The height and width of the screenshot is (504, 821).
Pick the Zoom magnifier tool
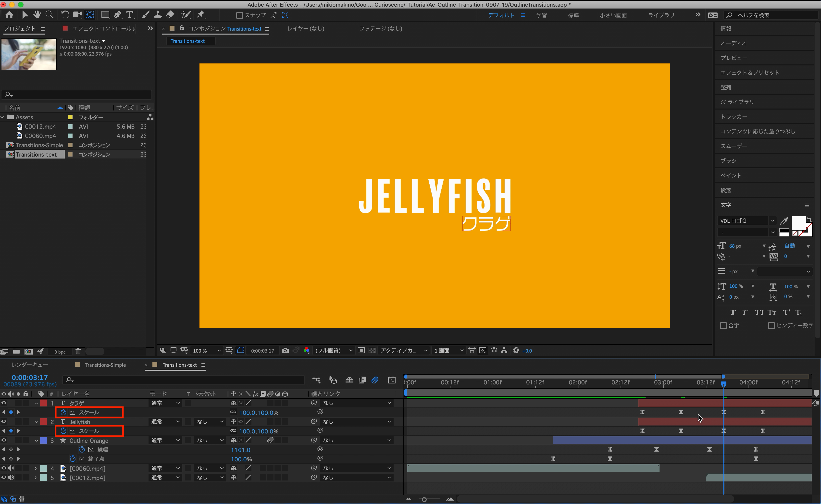49,15
